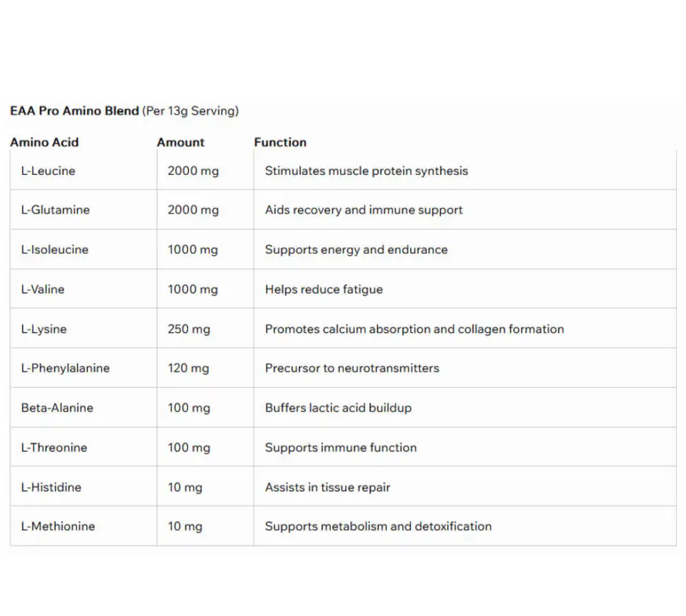
Task: Select 'Buffers lactic acid buildup' text
Action: (x=338, y=408)
